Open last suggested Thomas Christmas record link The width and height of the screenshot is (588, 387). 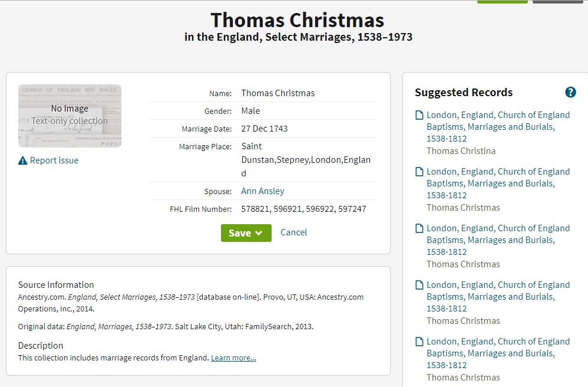tap(498, 353)
